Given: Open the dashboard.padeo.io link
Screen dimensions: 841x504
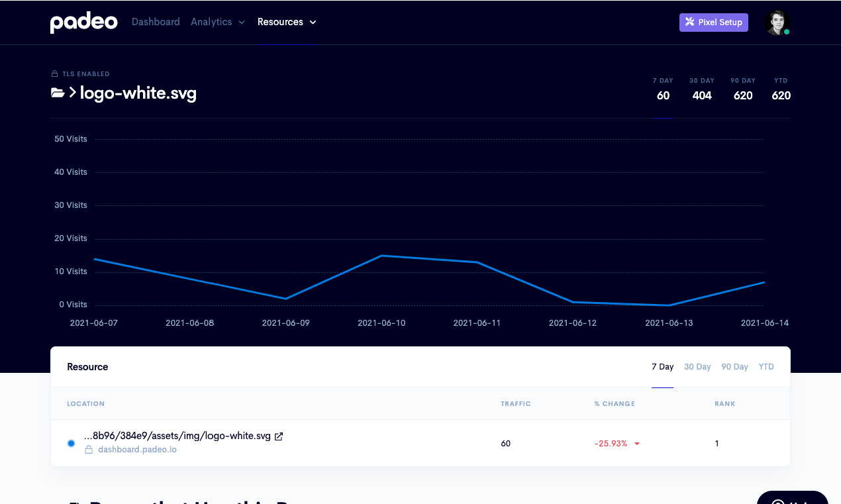Looking at the screenshot, I should 137,450.
